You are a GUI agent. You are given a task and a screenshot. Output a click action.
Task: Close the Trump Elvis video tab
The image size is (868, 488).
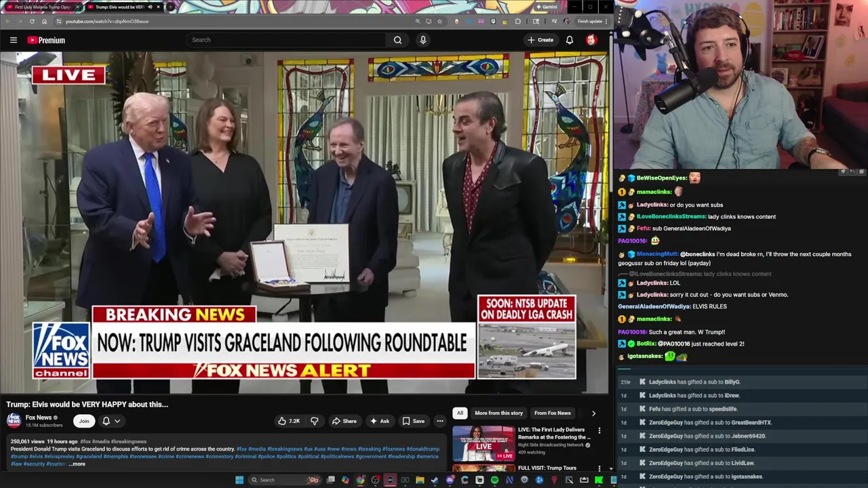coord(159,7)
